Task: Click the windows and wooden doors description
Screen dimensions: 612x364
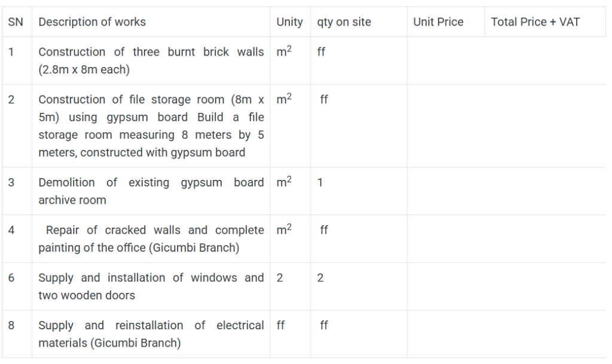Action: [151, 286]
